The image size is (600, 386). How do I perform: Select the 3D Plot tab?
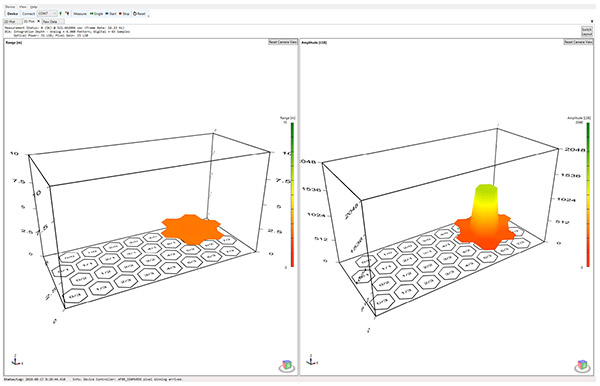tap(29, 22)
